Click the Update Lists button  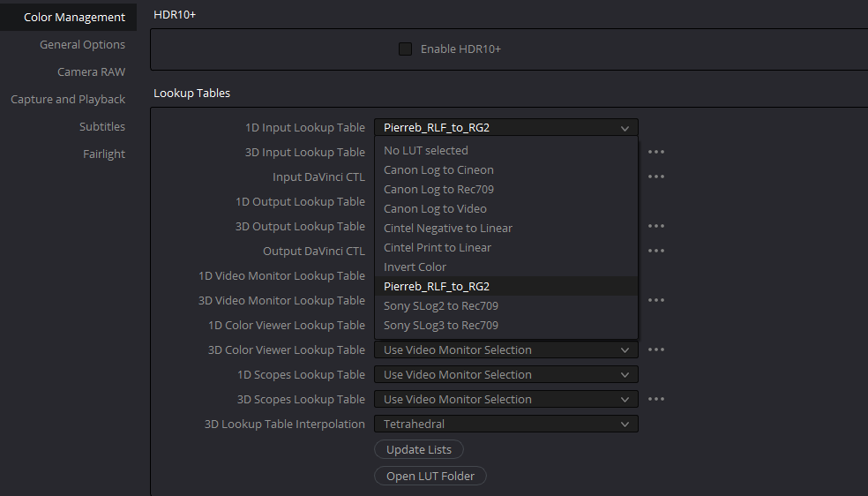coord(418,449)
